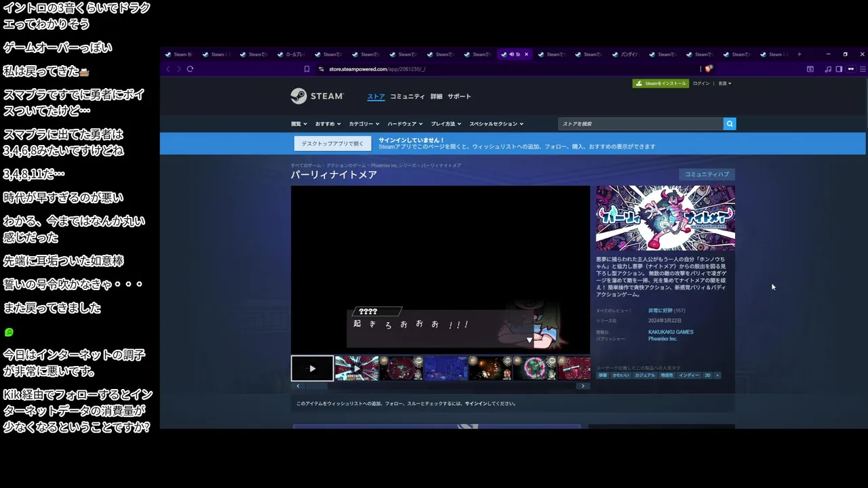Open the 詳細 menu item
868x488 pixels.
(436, 96)
